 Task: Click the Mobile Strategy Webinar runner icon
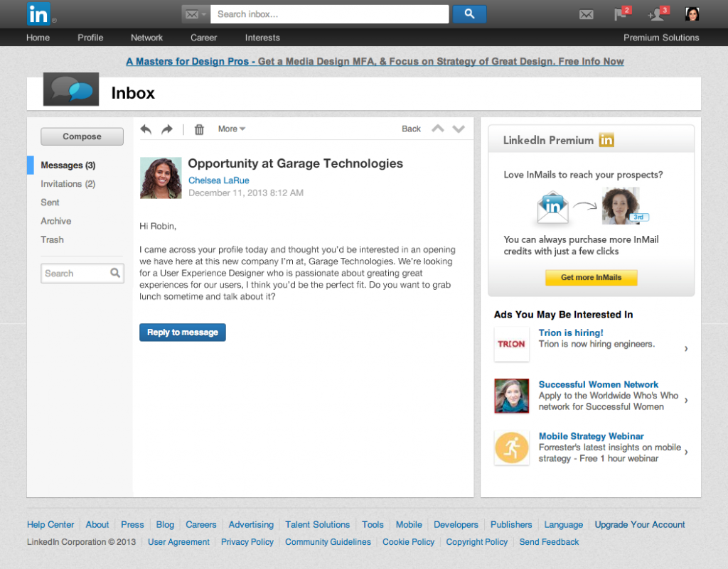pyautogui.click(x=511, y=448)
